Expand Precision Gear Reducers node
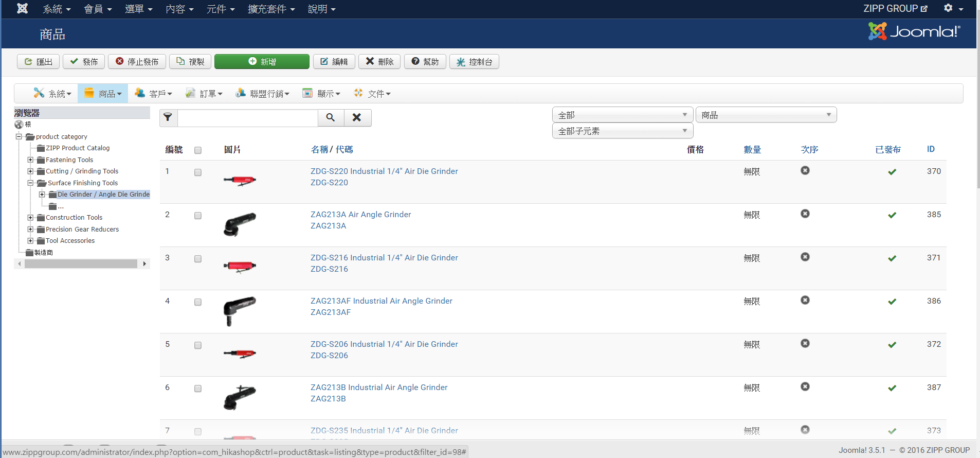980x458 pixels. coord(30,229)
